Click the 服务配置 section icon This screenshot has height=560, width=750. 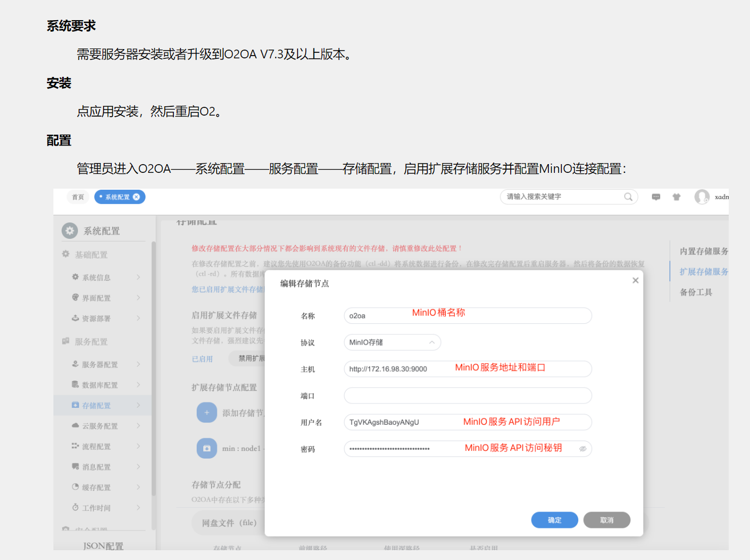(x=65, y=341)
